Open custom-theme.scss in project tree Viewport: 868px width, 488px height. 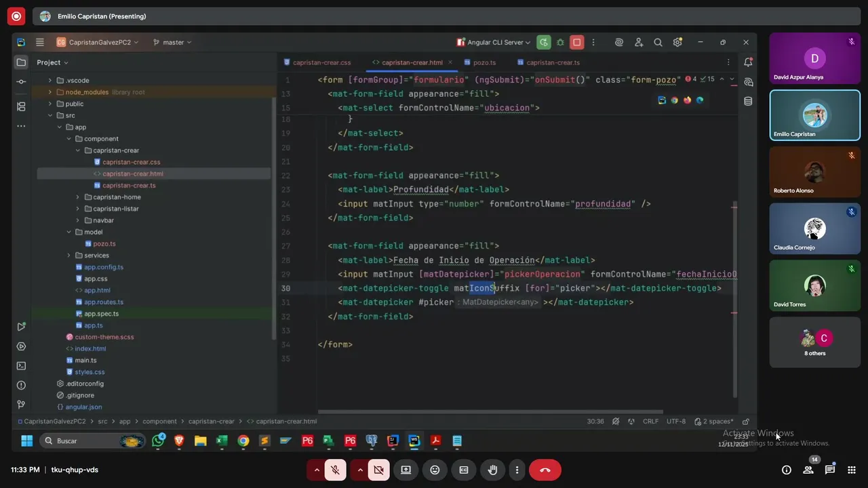pyautogui.click(x=100, y=337)
